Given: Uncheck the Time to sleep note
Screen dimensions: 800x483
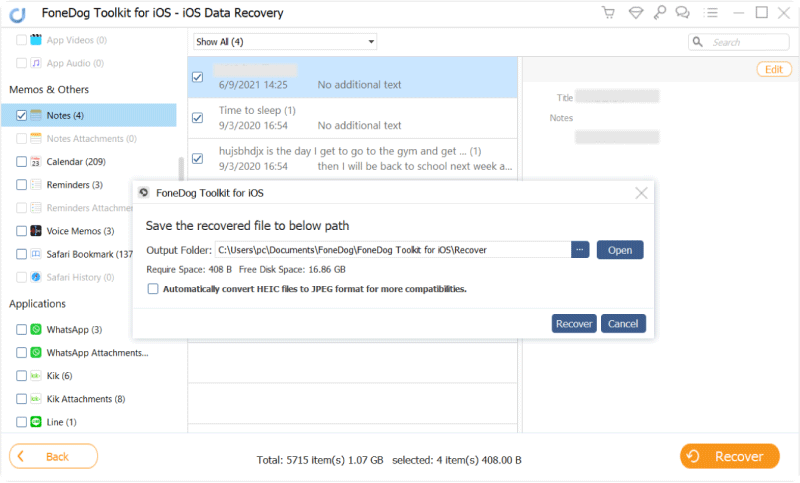Looking at the screenshot, I should point(197,118).
